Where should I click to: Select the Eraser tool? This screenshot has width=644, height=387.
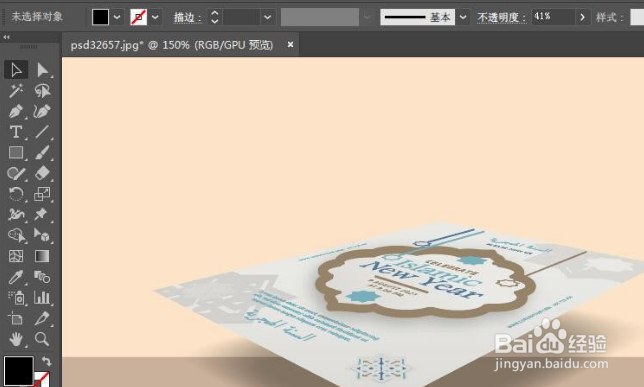(42, 173)
